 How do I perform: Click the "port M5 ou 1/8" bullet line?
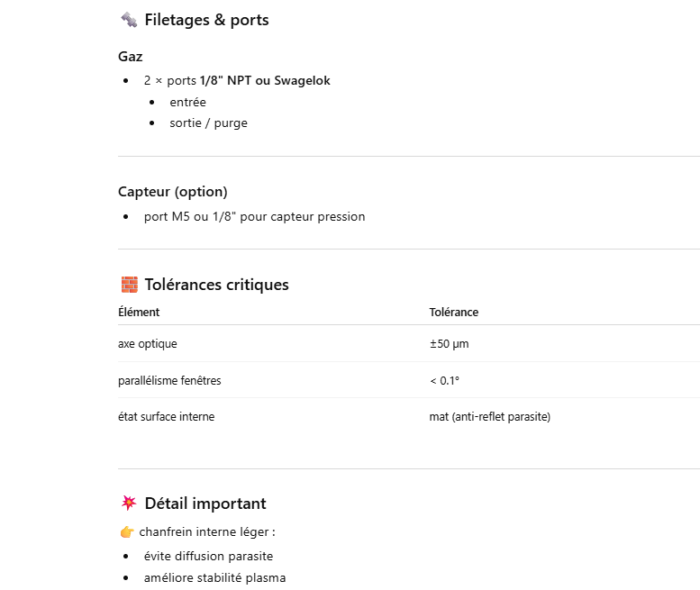[254, 217]
